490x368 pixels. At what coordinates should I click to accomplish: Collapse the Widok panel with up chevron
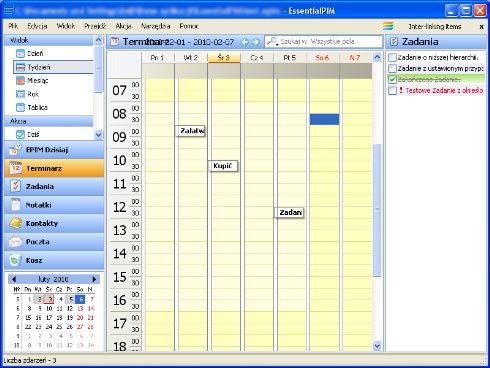98,40
